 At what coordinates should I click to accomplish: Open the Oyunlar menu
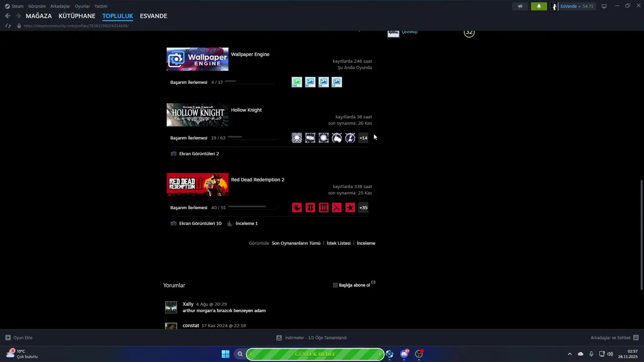(83, 6)
